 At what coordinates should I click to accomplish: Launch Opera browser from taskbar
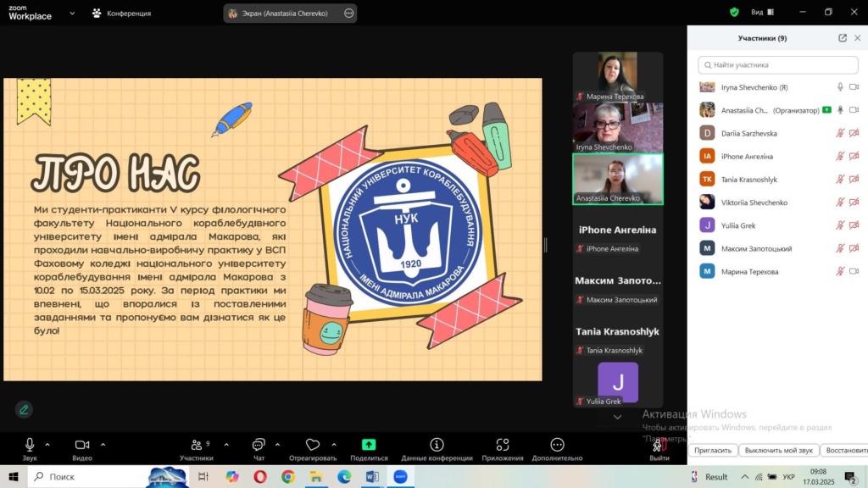click(x=260, y=476)
